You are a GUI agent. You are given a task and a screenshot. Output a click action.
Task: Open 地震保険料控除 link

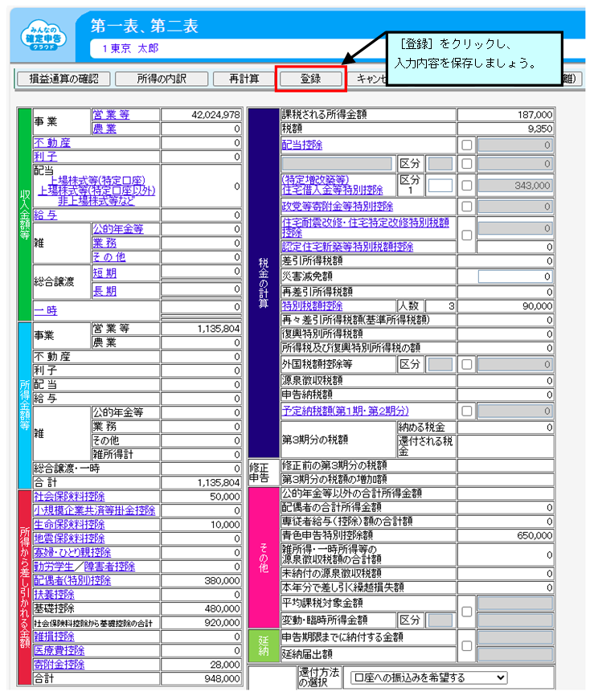(x=69, y=538)
